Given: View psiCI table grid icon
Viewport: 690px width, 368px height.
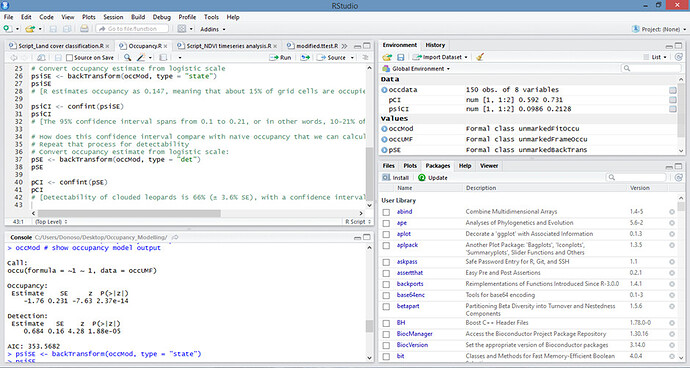Looking at the screenshot, I should point(672,109).
